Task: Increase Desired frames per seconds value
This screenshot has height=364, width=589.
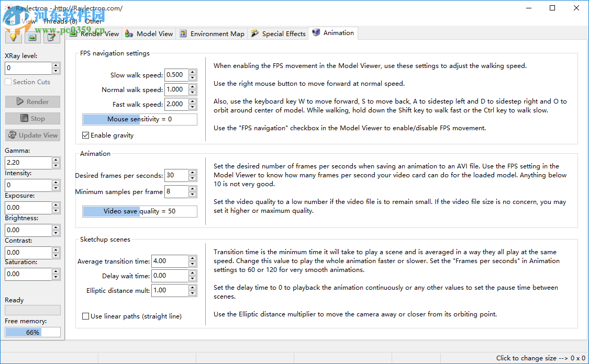Action: 192,173
